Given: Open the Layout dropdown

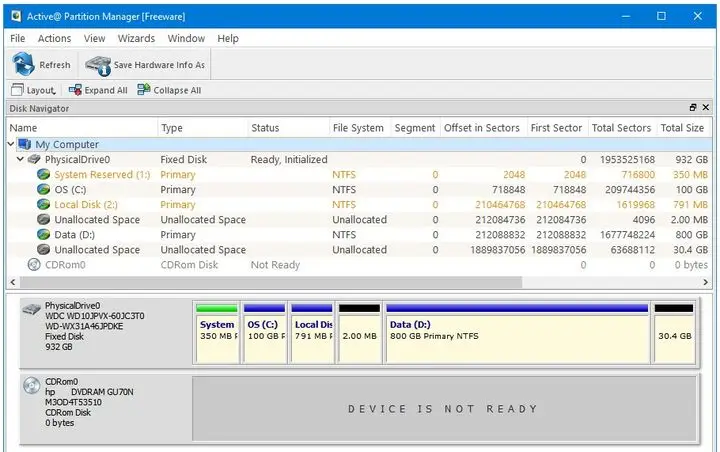Looking at the screenshot, I should pyautogui.click(x=34, y=90).
